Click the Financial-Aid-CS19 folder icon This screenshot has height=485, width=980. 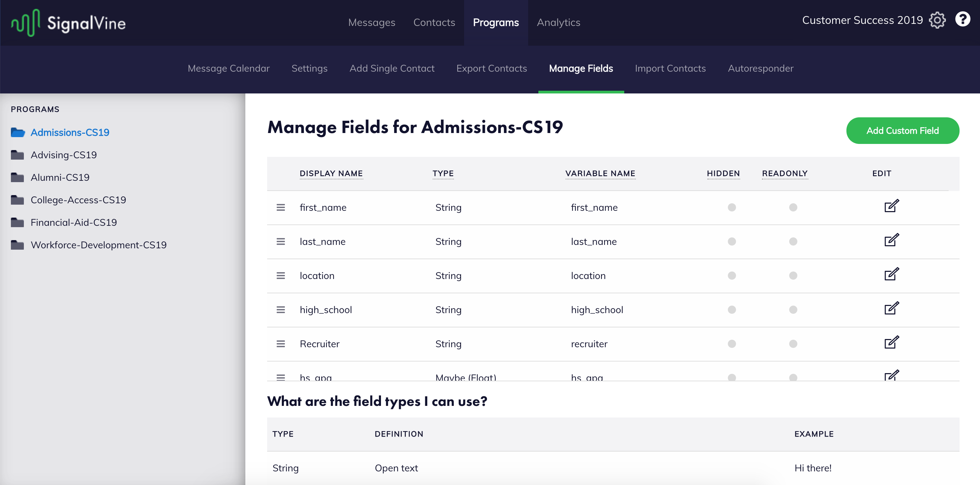point(17,222)
